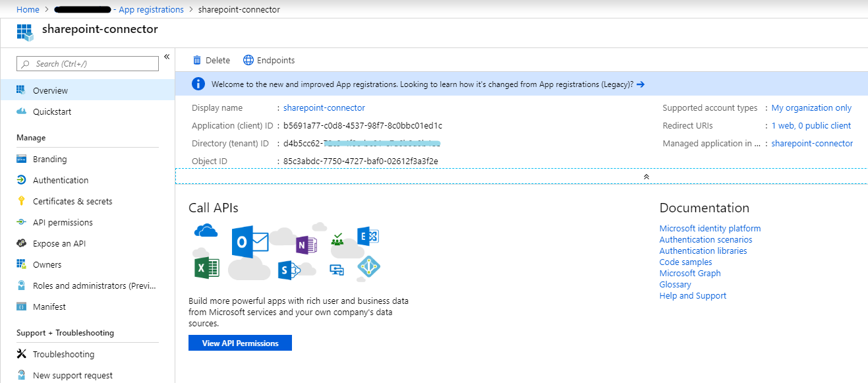Select Manifest in the sidebar
Image resolution: width=868 pixels, height=383 pixels.
coord(49,307)
